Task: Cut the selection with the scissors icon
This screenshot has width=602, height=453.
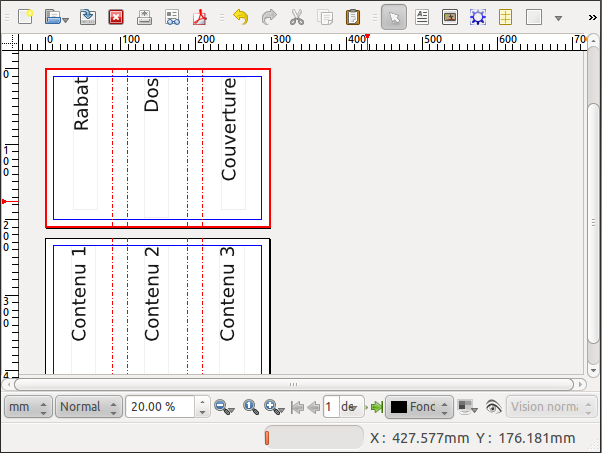Action: (x=297, y=17)
